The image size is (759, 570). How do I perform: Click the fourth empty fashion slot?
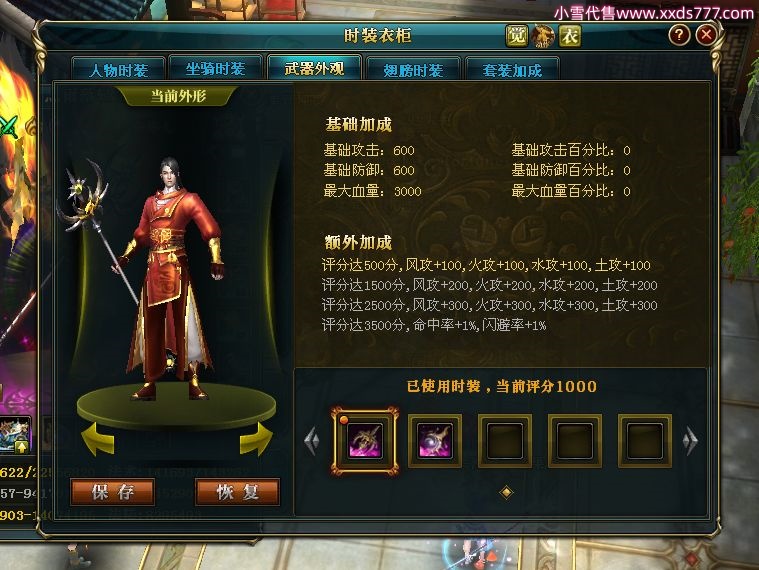tap(575, 440)
